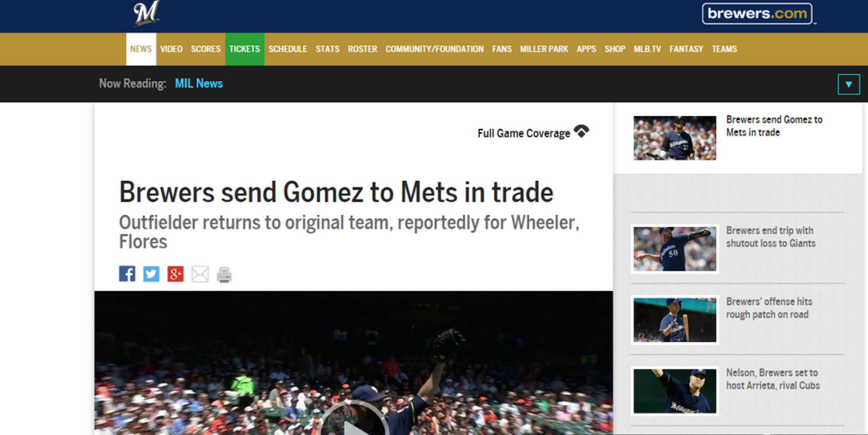Open Brewers end trip with shutout loss story
The image size is (868, 435).
770,237
